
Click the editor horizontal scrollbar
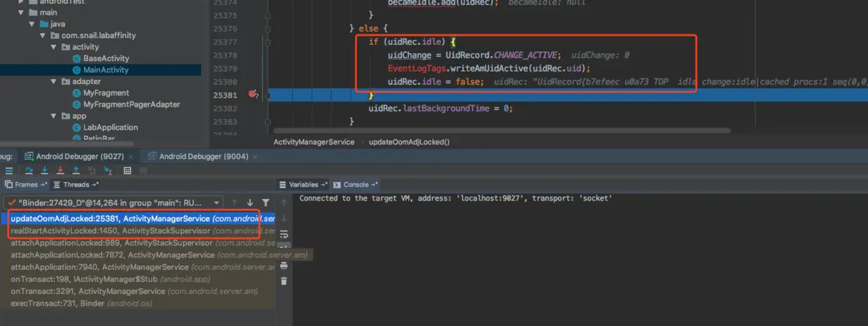pos(501,130)
